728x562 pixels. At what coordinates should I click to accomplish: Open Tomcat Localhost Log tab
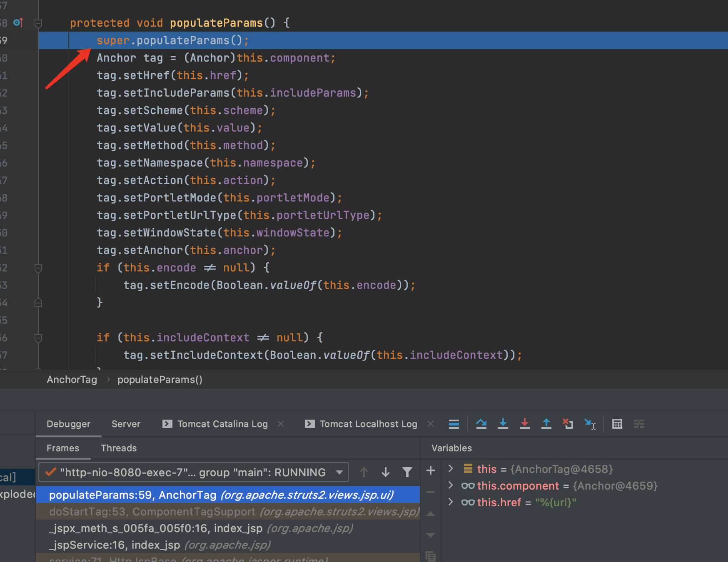pyautogui.click(x=368, y=424)
